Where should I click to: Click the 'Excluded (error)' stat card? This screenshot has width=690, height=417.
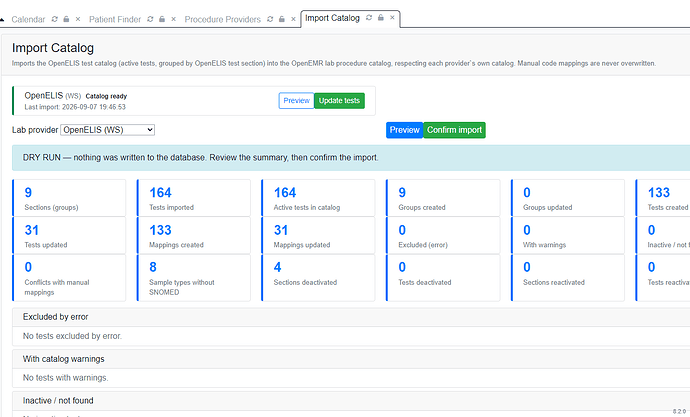(443, 235)
